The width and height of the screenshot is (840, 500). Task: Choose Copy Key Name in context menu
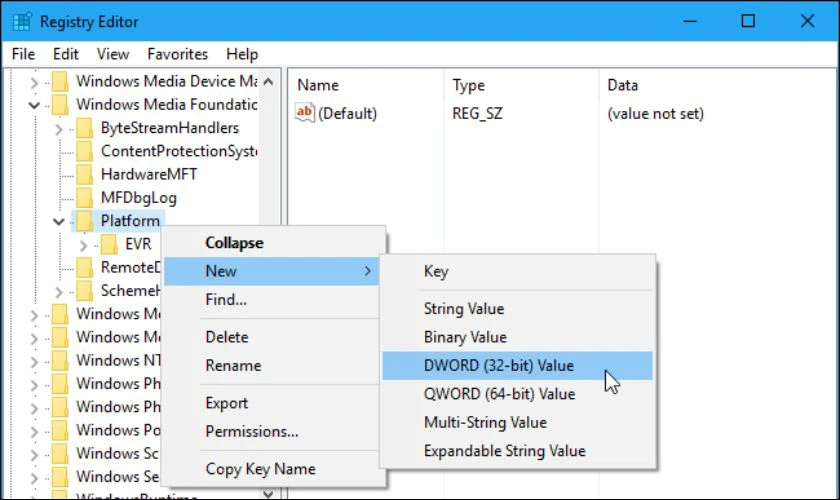click(x=274, y=469)
